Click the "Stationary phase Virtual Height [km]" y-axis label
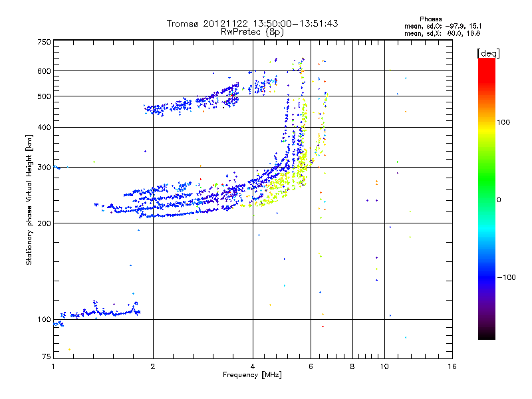The height and width of the screenshot is (399, 532). point(29,199)
